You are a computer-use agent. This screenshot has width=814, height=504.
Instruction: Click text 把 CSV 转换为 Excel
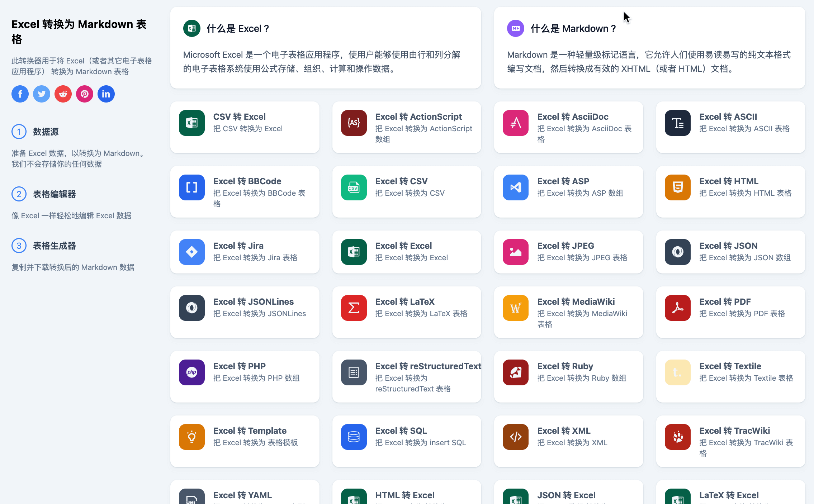coord(248,129)
